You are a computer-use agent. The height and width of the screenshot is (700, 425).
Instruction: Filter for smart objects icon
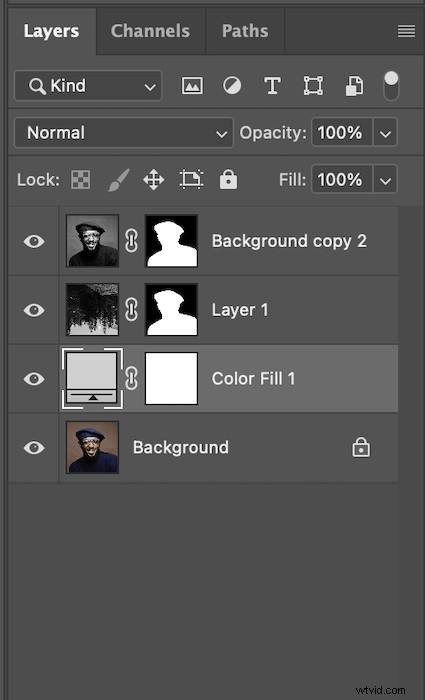pyautogui.click(x=354, y=86)
